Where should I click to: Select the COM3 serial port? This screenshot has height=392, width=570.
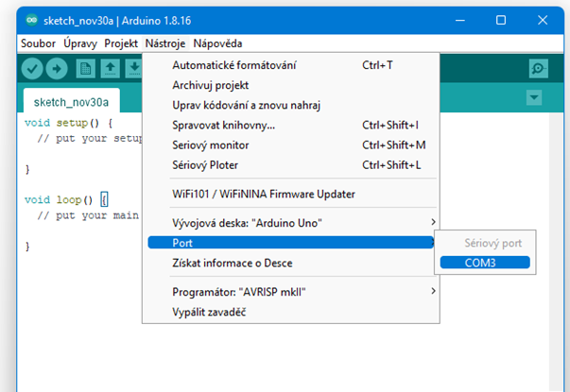(485, 263)
